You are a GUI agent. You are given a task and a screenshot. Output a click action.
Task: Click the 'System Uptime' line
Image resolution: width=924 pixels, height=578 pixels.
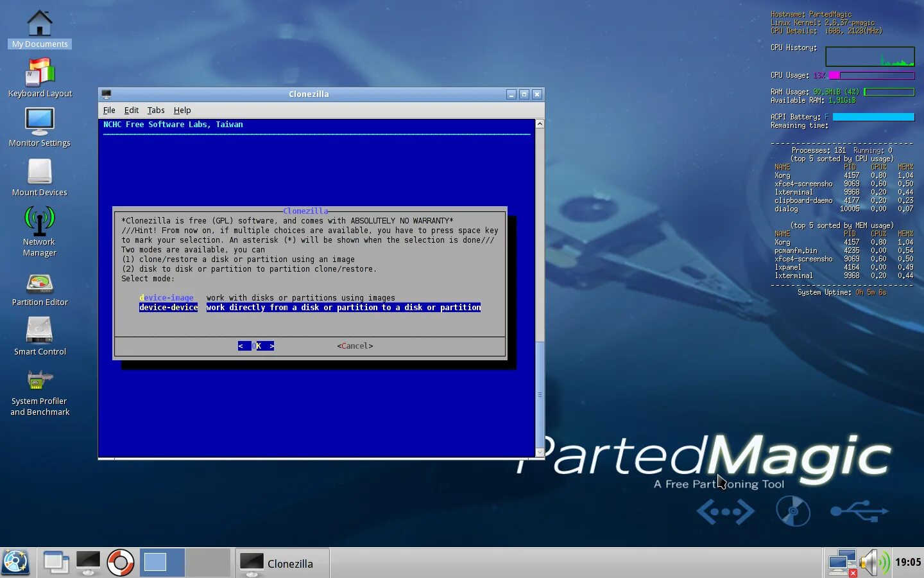[842, 292]
